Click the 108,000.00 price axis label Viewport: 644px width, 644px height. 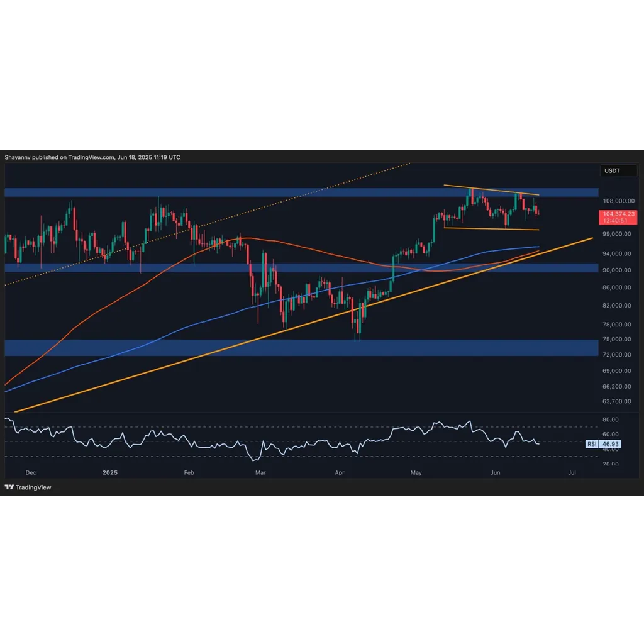[x=619, y=201]
